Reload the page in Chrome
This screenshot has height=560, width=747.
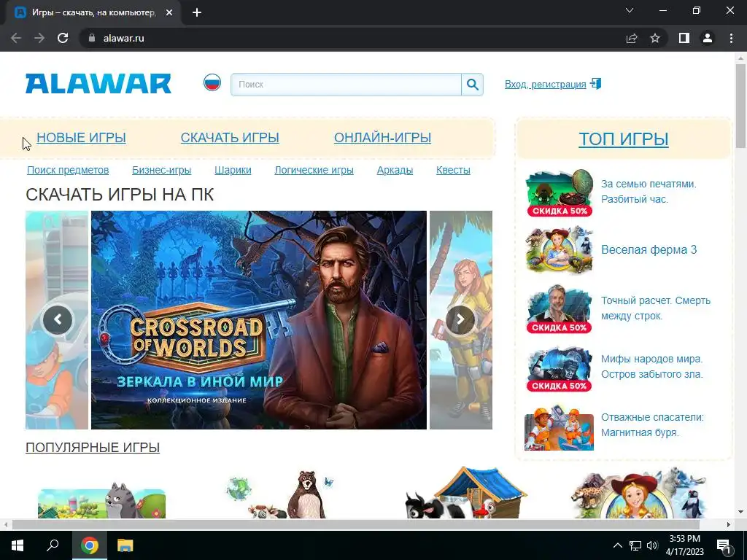pyautogui.click(x=63, y=38)
